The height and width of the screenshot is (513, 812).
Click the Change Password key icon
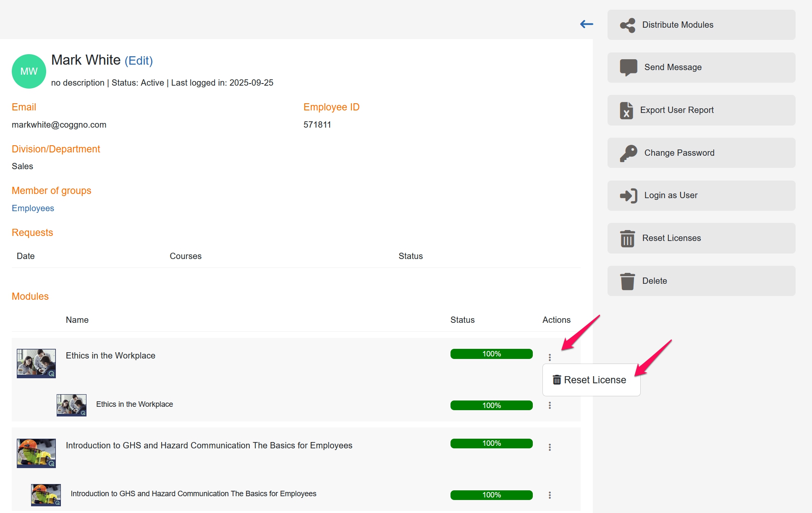[x=629, y=153]
